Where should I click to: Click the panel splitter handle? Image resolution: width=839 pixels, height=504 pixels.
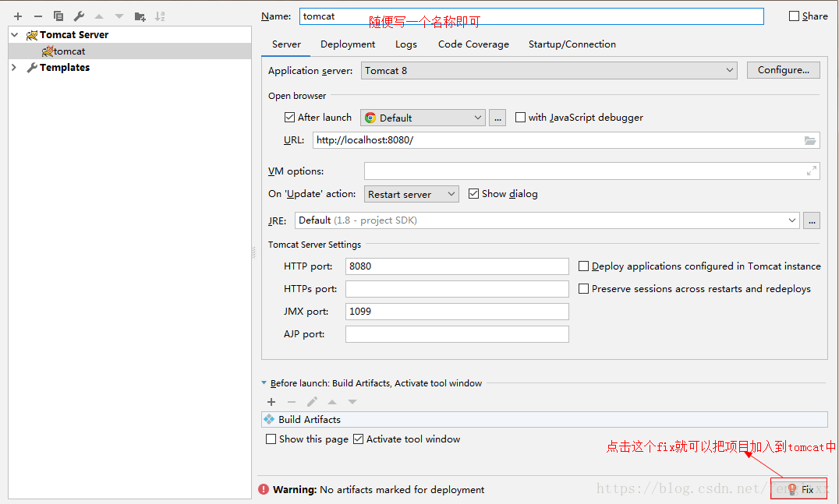(253, 252)
